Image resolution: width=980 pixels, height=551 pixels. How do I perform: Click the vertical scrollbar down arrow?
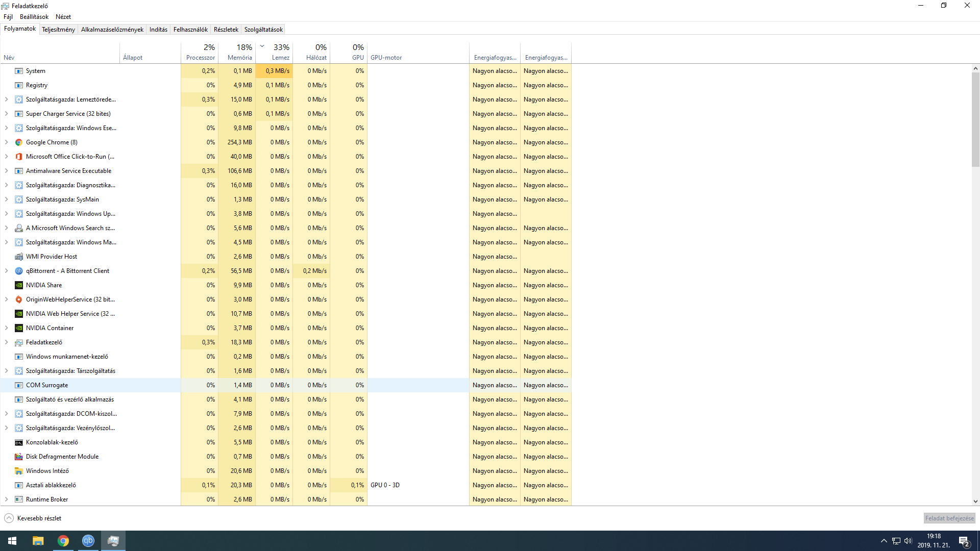tap(975, 502)
